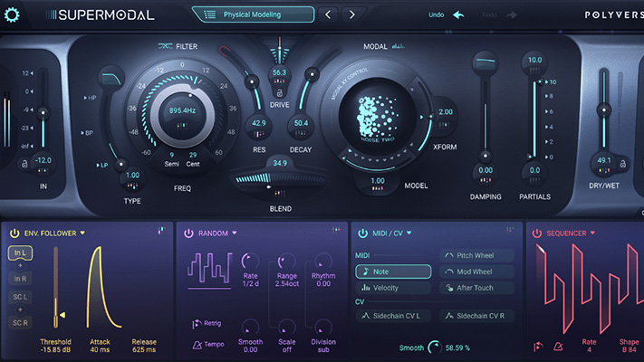Open the MIDI / CV type dropdown
The height and width of the screenshot is (362, 644).
tap(409, 233)
